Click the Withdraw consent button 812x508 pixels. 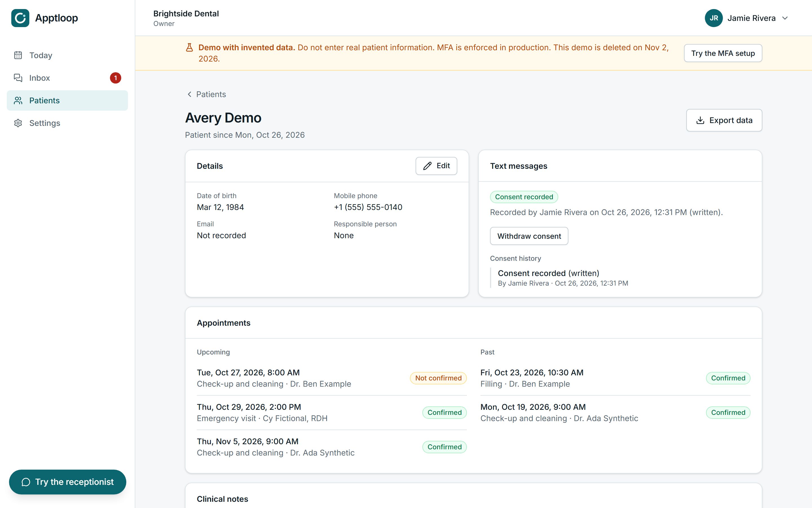[x=529, y=236]
